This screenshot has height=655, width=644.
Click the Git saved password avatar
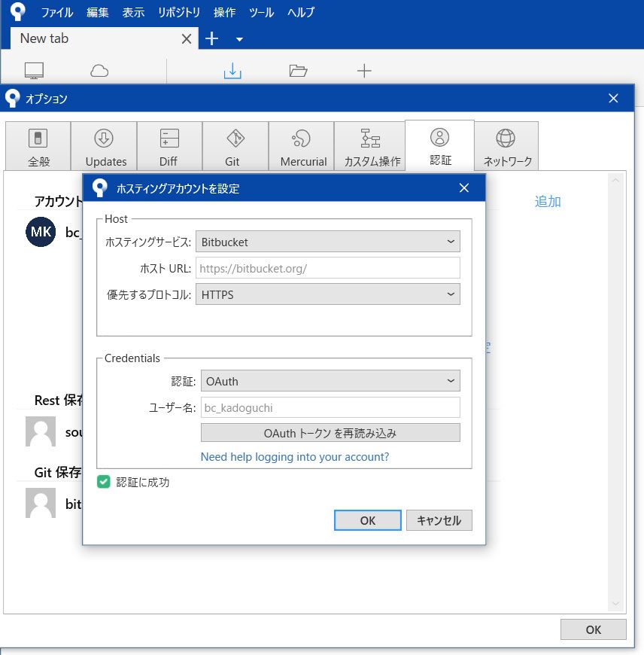click(x=41, y=503)
